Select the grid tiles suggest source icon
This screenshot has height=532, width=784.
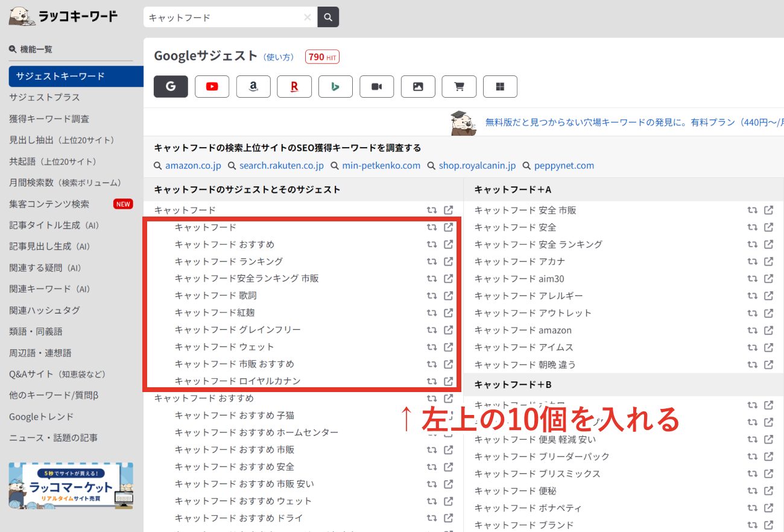[500, 86]
